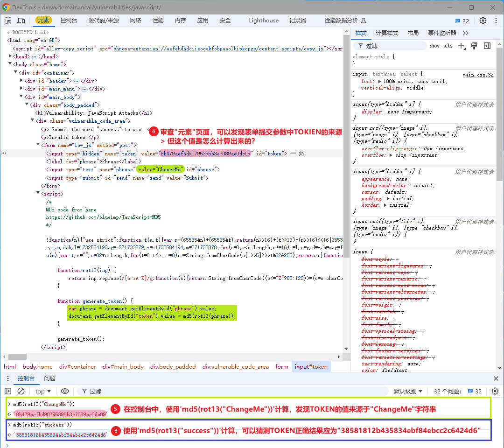Toggle :hov element state panel
Image resolution: width=504 pixels, height=448 pixels.
pos(434,46)
